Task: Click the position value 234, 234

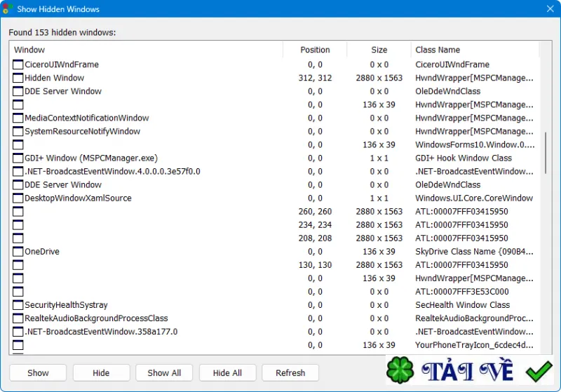Action: pyautogui.click(x=315, y=225)
